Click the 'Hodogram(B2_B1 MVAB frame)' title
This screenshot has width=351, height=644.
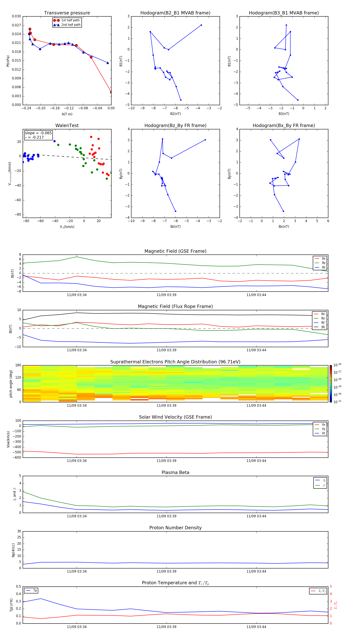pyautogui.click(x=175, y=13)
